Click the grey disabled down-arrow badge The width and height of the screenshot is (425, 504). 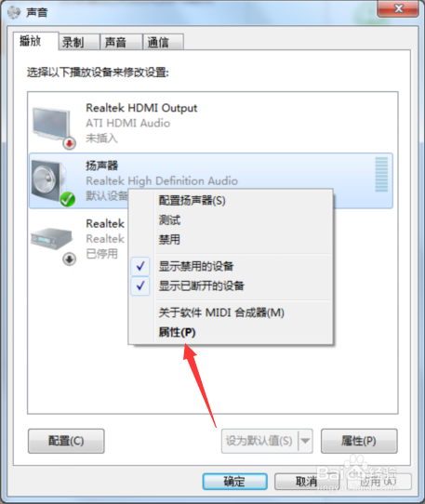pyautogui.click(x=69, y=259)
